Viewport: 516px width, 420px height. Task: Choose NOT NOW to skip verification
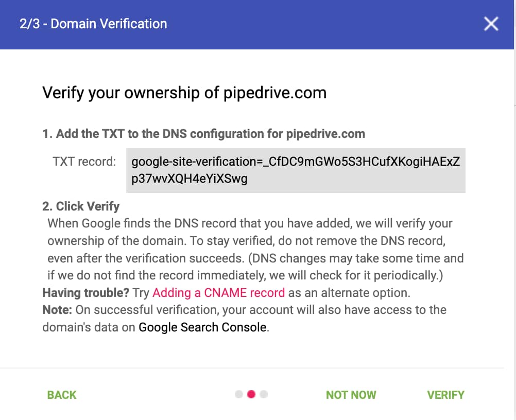click(351, 395)
